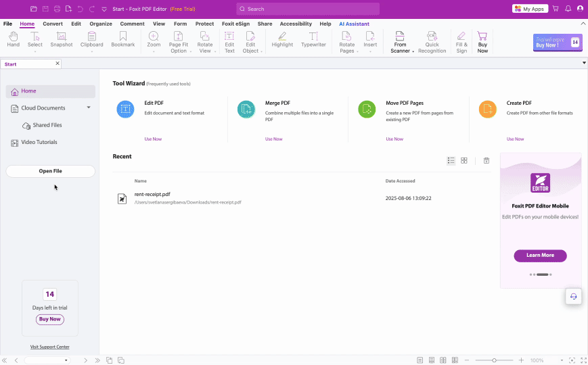The width and height of the screenshot is (588, 365).
Task: Open rent-receipt.pdf from Recent
Action: [302, 198]
